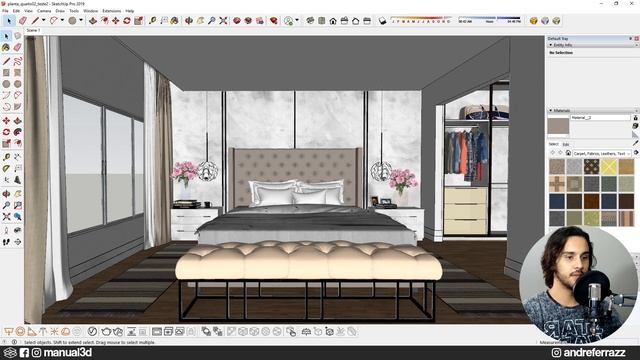Activate the Pan hand tool in top toolbar

[200, 20]
